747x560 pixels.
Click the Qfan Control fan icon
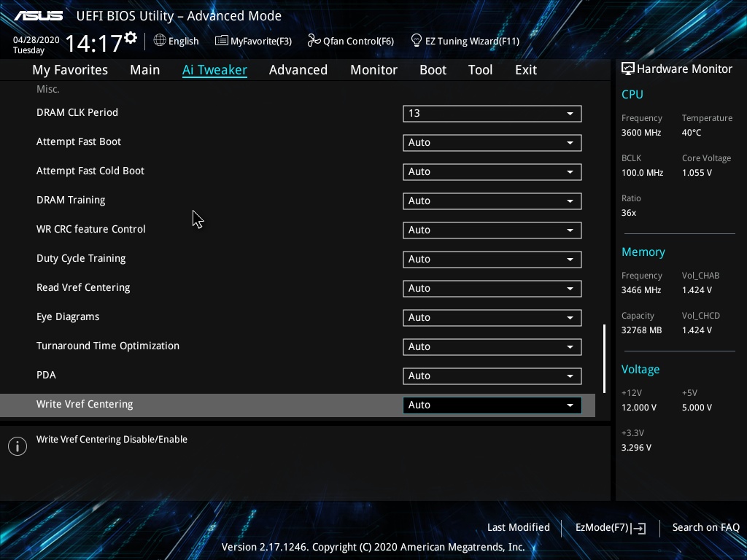coord(314,41)
